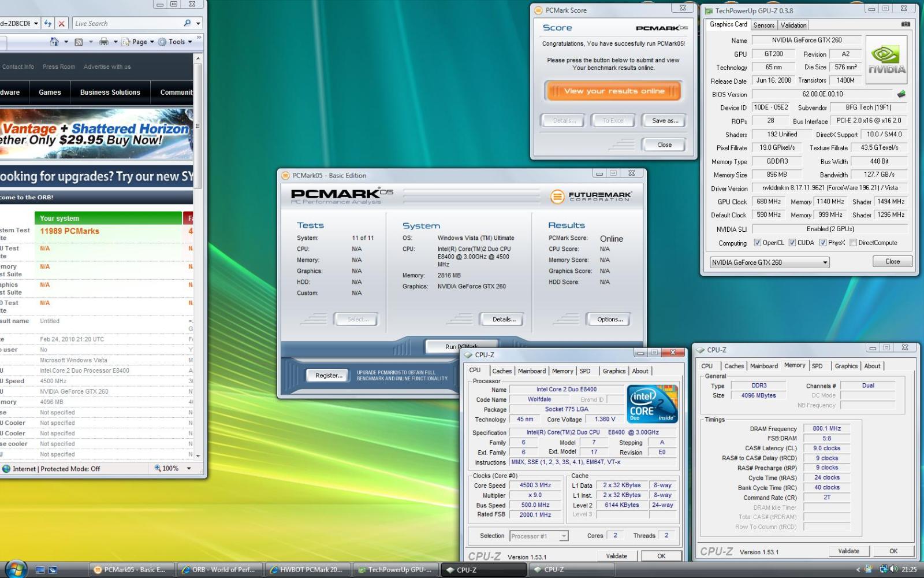Select HWBOT PCMark taskbar button
The height and width of the screenshot is (578, 924).
(x=307, y=570)
